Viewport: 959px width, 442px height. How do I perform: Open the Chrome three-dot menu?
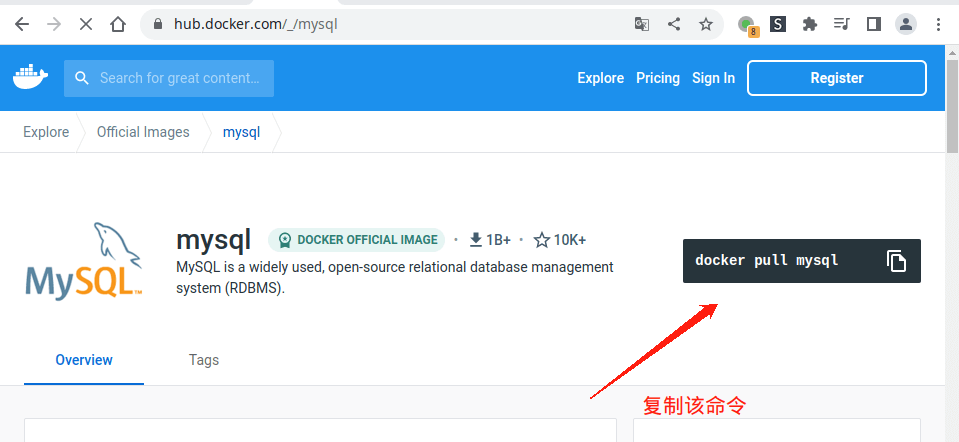coord(938,24)
